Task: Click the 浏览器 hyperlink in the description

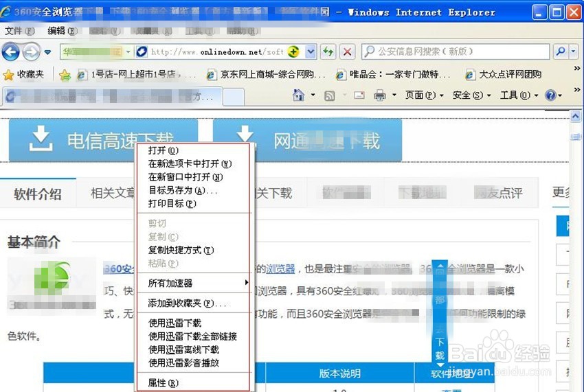Action: [x=280, y=269]
